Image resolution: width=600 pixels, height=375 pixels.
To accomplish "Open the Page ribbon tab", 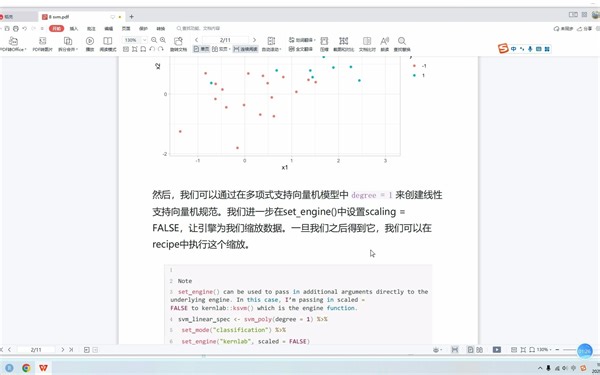I will 126,29.
